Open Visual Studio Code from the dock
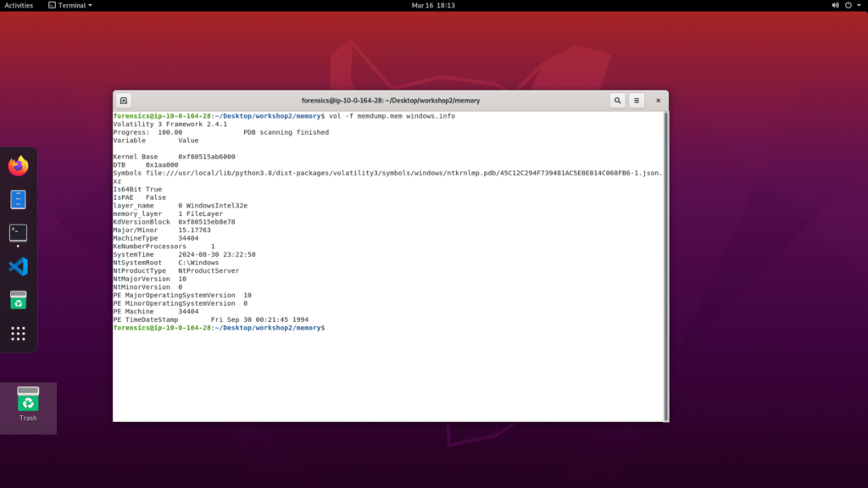The image size is (868, 488). (19, 267)
